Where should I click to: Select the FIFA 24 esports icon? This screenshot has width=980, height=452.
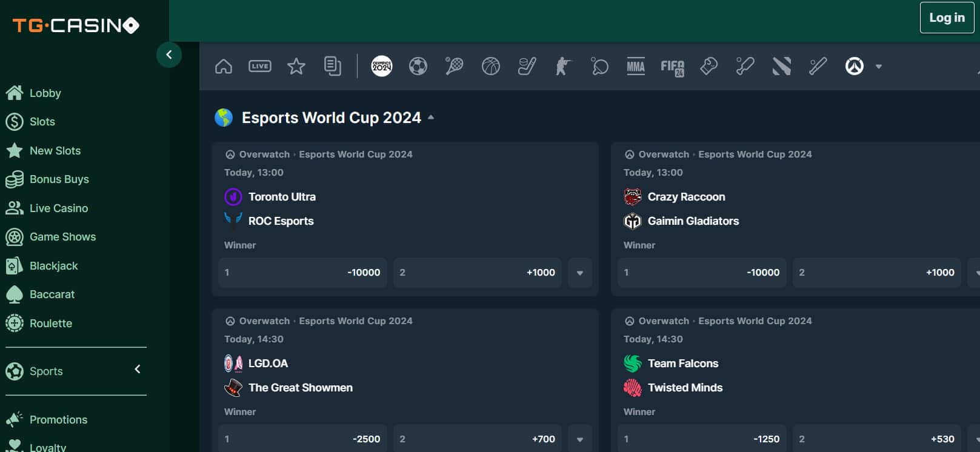(672, 67)
